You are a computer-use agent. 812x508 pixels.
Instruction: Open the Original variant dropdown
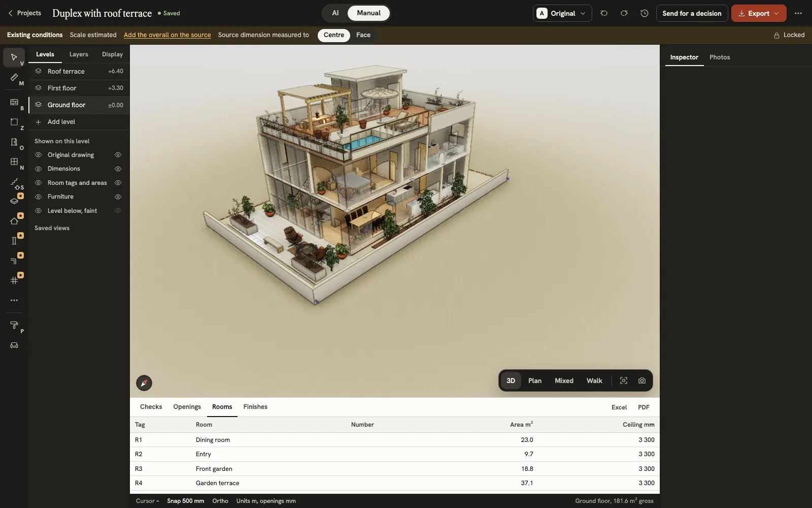(562, 13)
